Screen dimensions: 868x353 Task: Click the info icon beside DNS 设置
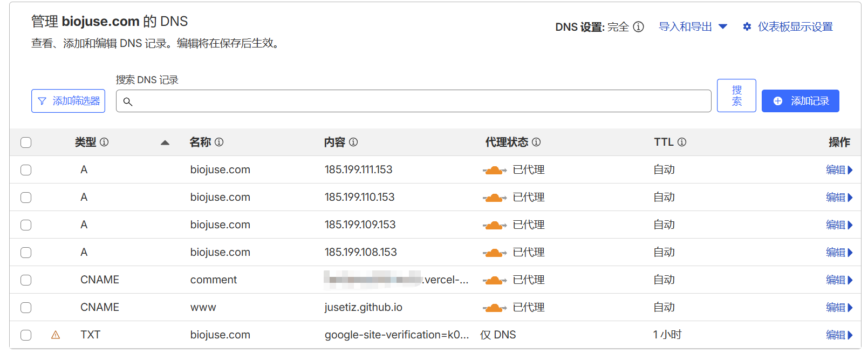point(638,27)
